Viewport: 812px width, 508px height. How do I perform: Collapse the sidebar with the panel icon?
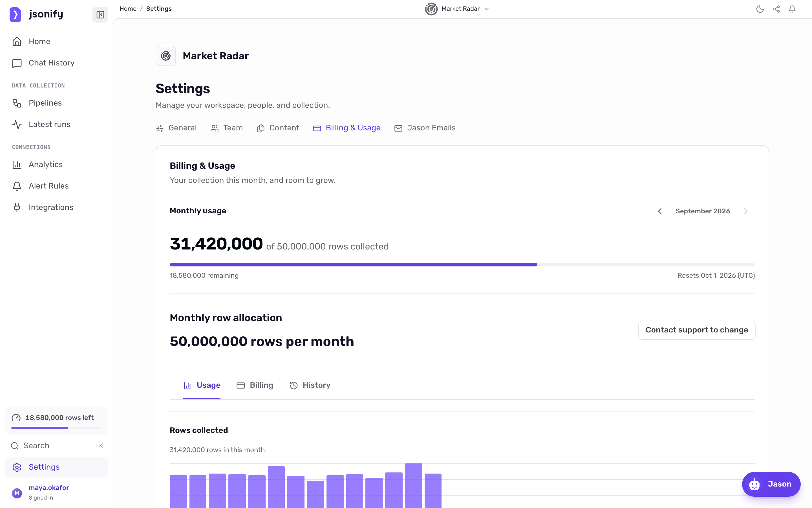point(100,14)
